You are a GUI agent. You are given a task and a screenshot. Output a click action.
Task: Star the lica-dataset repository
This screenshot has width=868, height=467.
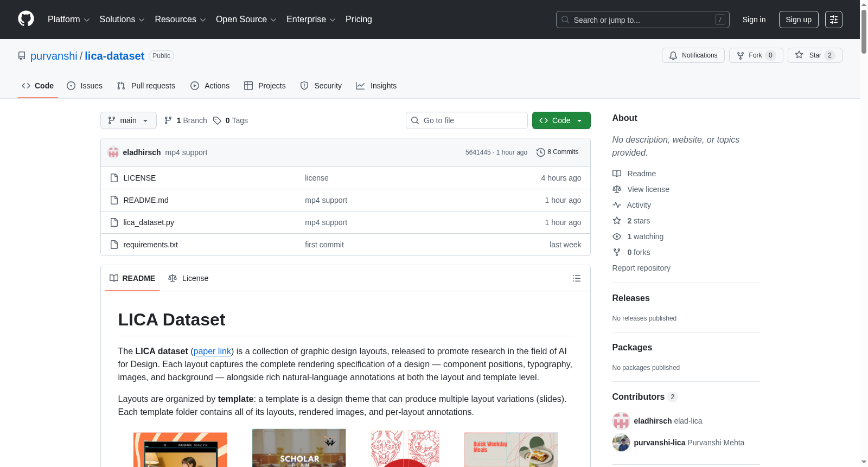click(815, 55)
